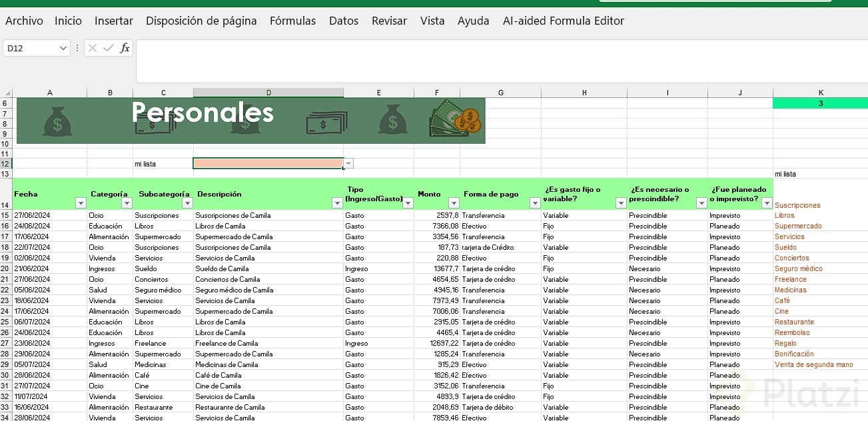Click the Enter checkmark icon in formula bar
The width and height of the screenshot is (868, 421).
coord(108,48)
